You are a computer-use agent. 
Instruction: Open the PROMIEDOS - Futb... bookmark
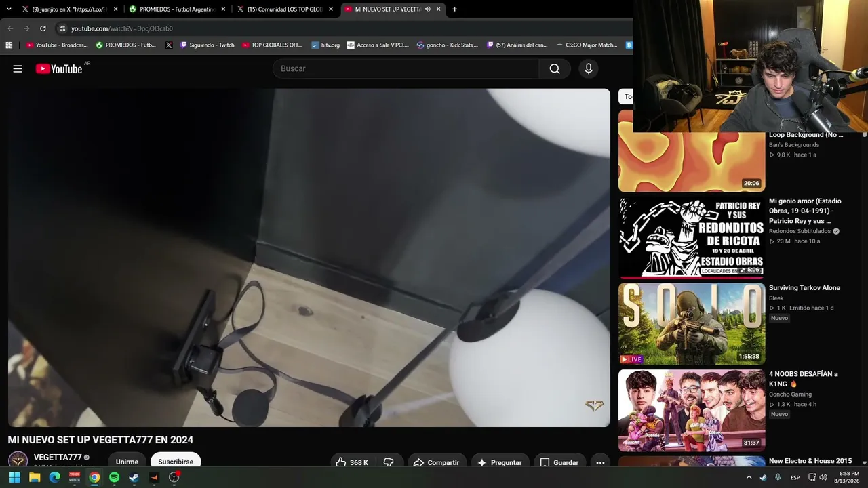[126, 45]
